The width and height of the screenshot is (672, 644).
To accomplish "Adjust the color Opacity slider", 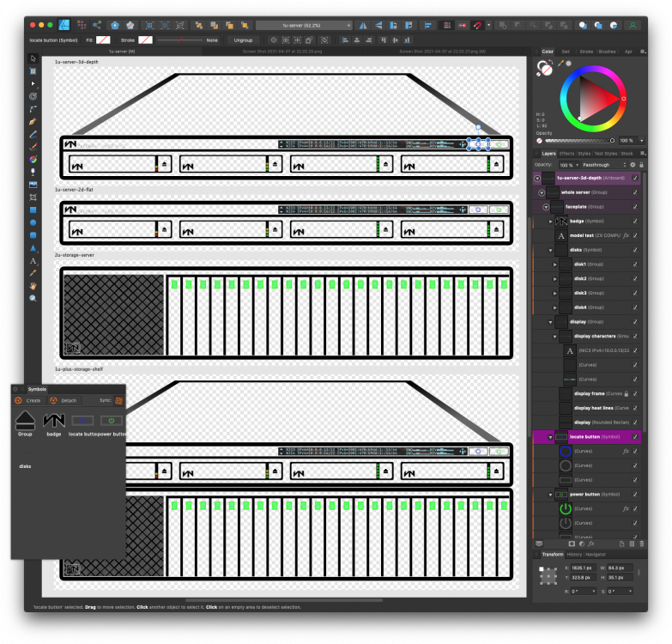I will tap(578, 141).
